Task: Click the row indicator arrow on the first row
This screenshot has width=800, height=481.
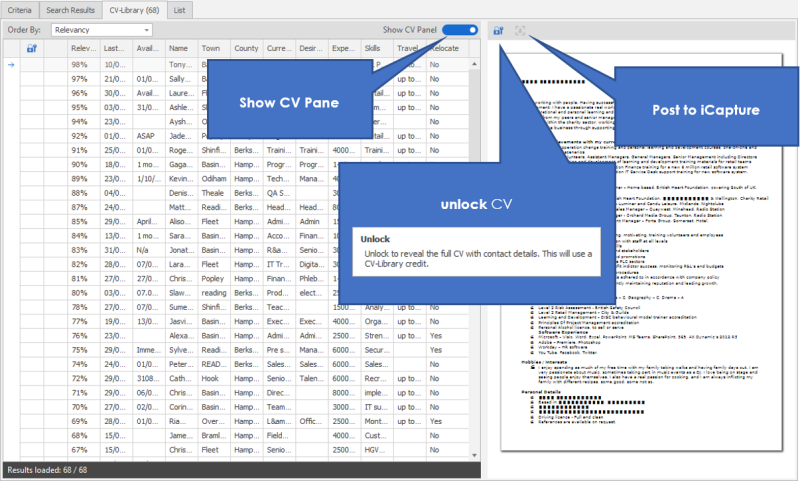Action: tap(11, 65)
